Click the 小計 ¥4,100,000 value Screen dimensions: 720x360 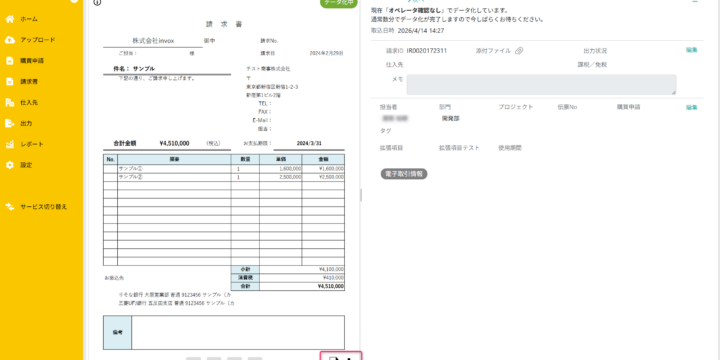(331, 269)
